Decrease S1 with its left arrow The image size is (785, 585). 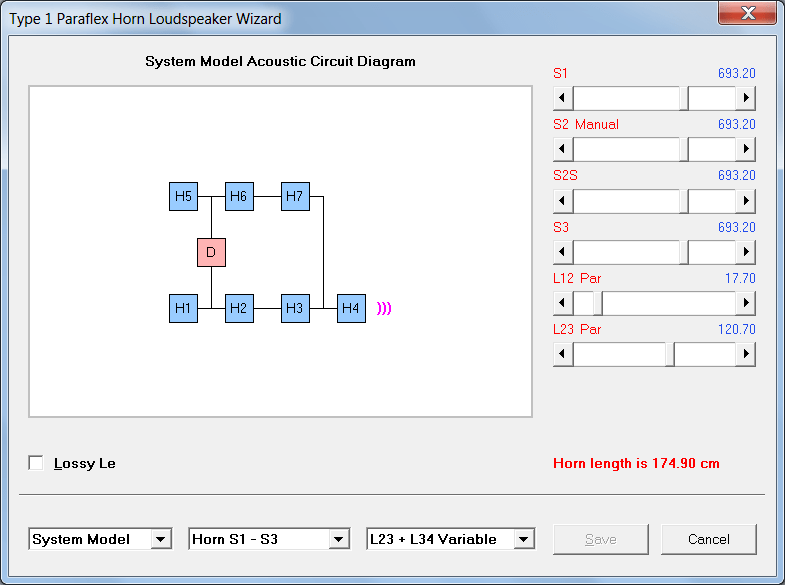click(563, 98)
